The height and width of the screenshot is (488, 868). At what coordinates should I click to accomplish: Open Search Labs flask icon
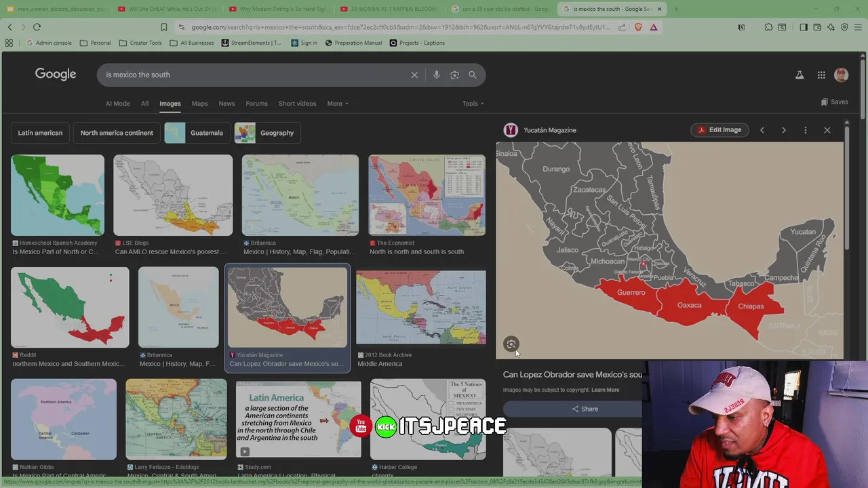pyautogui.click(x=800, y=75)
